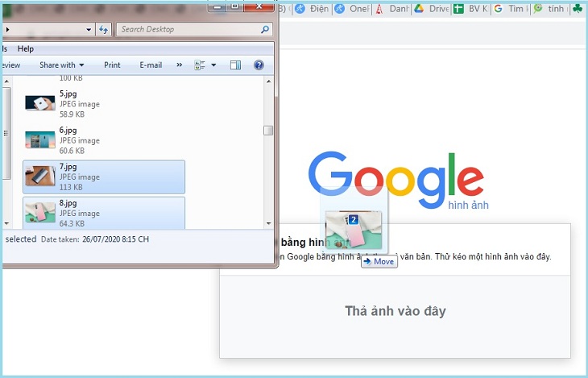This screenshot has height=378, width=588.
Task: Click the search magnifier icon in Explorer
Action: (x=265, y=29)
